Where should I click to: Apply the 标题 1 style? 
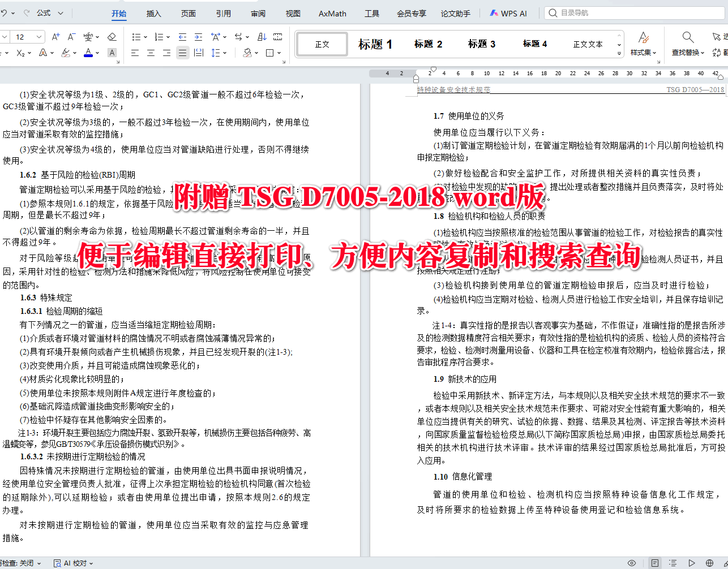point(375,44)
